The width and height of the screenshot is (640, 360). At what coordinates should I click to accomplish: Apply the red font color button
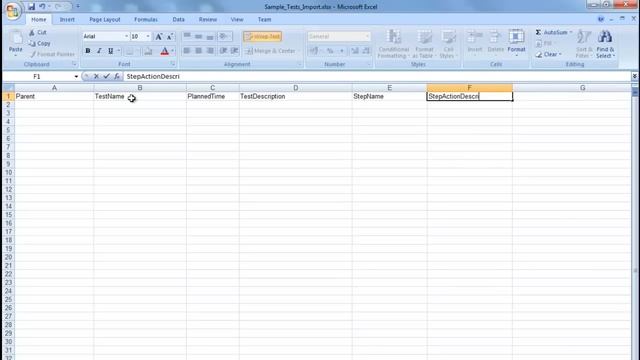click(164, 51)
